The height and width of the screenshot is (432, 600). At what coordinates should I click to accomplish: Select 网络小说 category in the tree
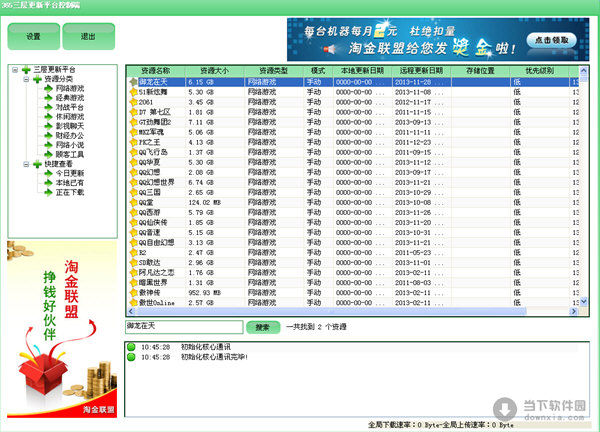[70, 145]
